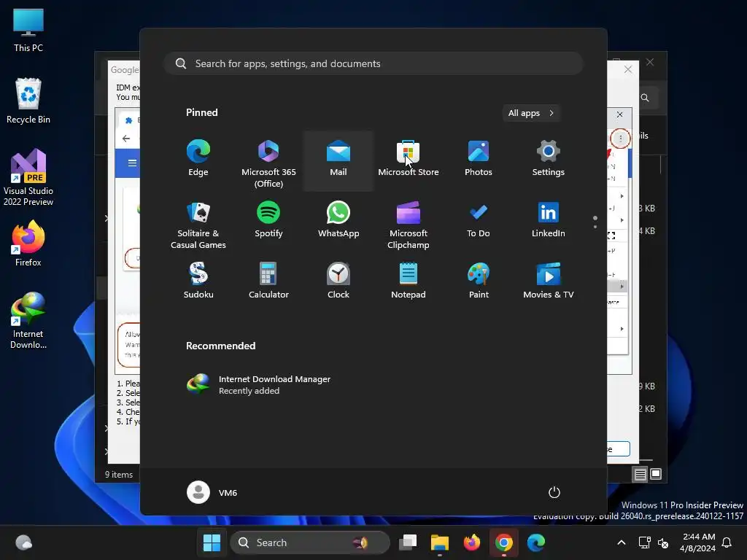747x560 pixels.
Task: Select the Firefox desktop shortcut
Action: tap(28, 244)
